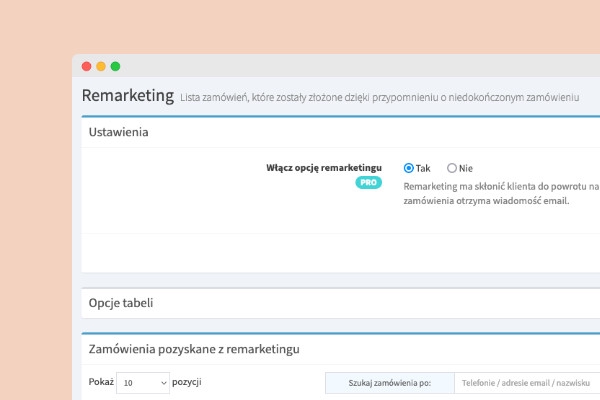600x400 pixels.
Task: Open the 'Pokaż' positions count dropdown
Action: pyautogui.click(x=143, y=383)
